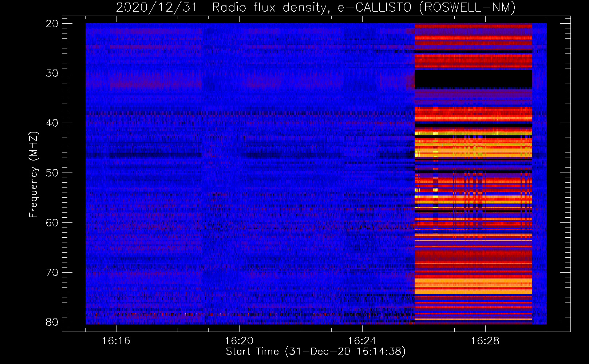The image size is (589, 364).
Task: Click the bright orange band near 73 MHz
Action: click(x=473, y=286)
